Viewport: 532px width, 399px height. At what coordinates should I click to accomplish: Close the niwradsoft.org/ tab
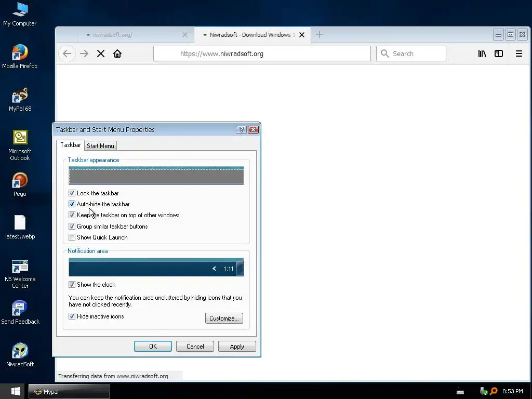185,35
